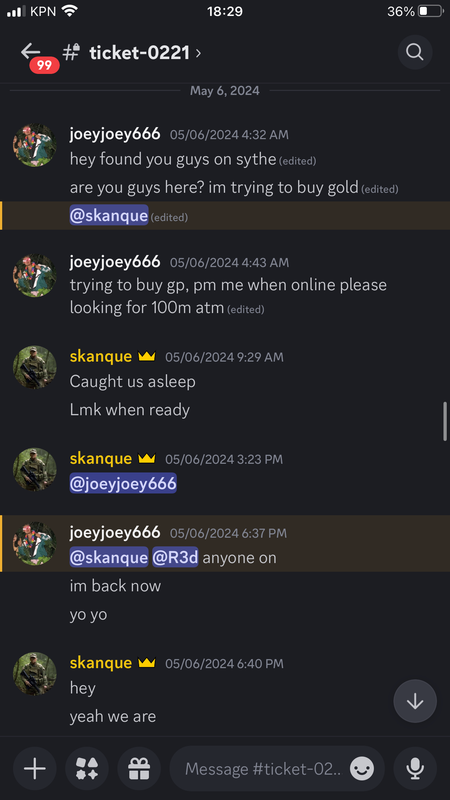Tap joeyjoey666's avatar at 4:43 AM
450x800 pixels.
pyautogui.click(x=35, y=276)
